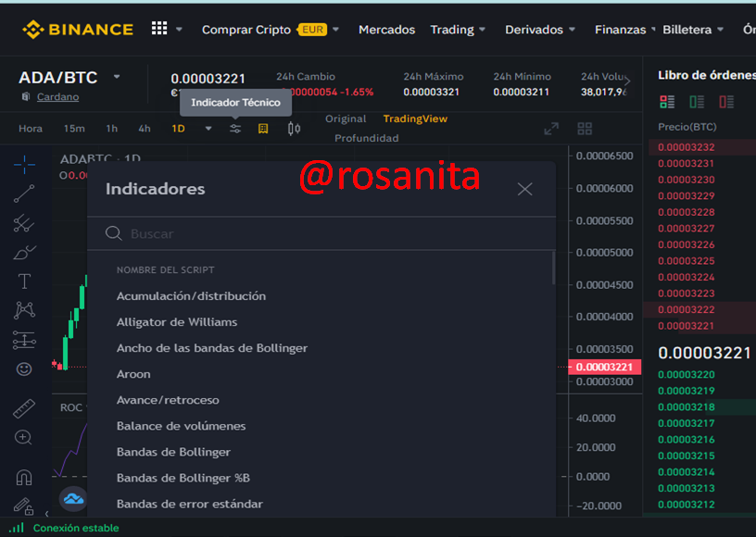Click the Indicador Técnico icon
Image resolution: width=756 pixels, height=537 pixels.
pos(235,129)
